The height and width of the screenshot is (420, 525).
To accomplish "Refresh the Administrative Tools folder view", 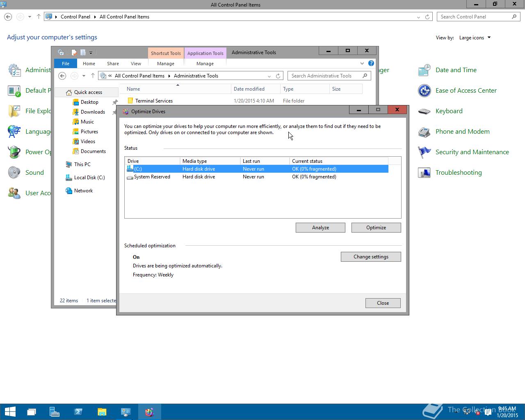I will [x=278, y=76].
